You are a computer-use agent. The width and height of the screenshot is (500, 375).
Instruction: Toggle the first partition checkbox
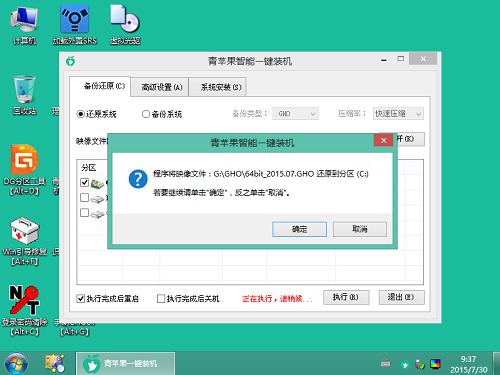(84, 182)
